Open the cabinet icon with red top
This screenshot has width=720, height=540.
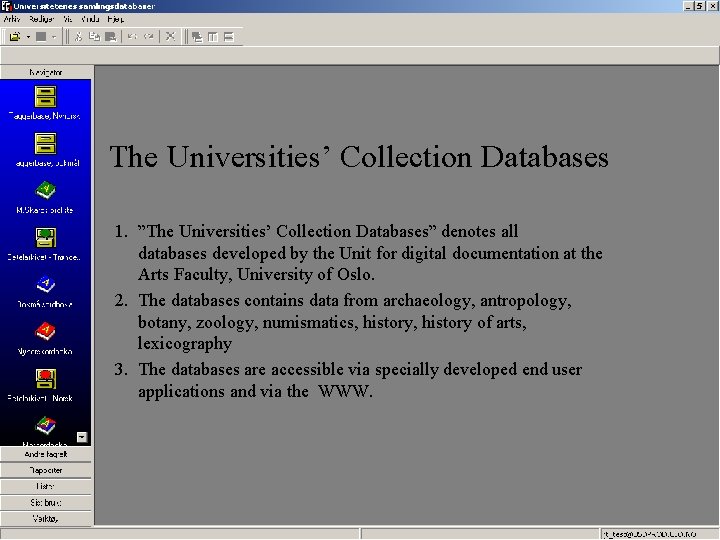point(45,379)
